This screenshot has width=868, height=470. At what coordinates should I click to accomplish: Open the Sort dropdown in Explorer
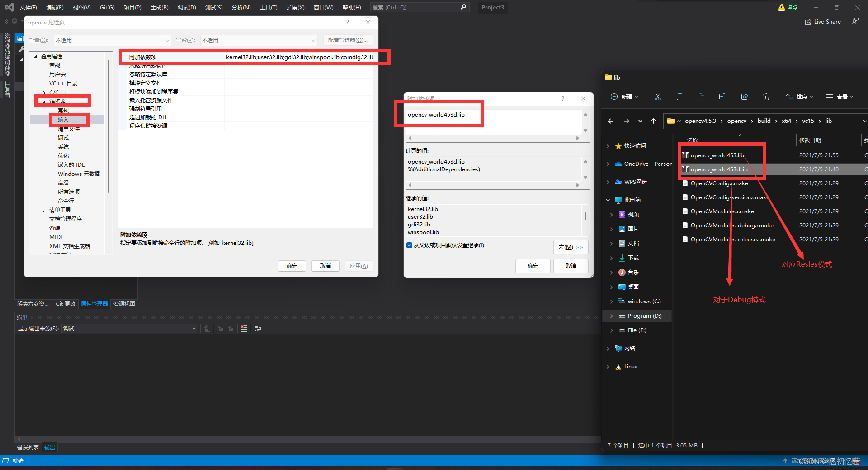[799, 97]
